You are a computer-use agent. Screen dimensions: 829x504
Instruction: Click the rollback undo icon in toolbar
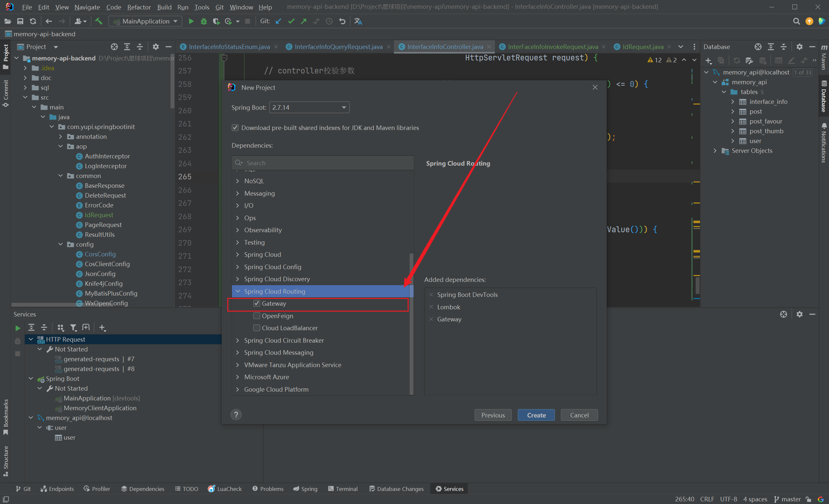(x=342, y=21)
